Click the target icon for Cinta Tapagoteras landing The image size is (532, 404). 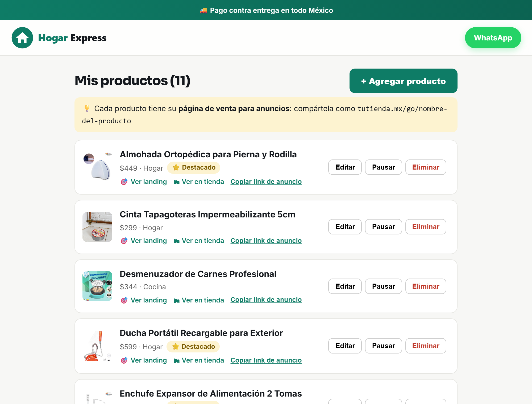pos(124,241)
